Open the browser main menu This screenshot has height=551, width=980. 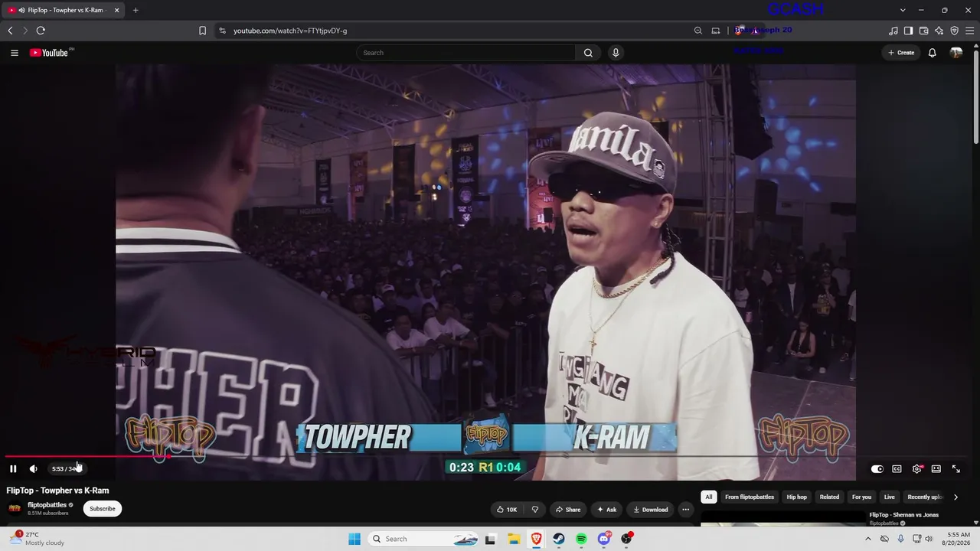(970, 31)
